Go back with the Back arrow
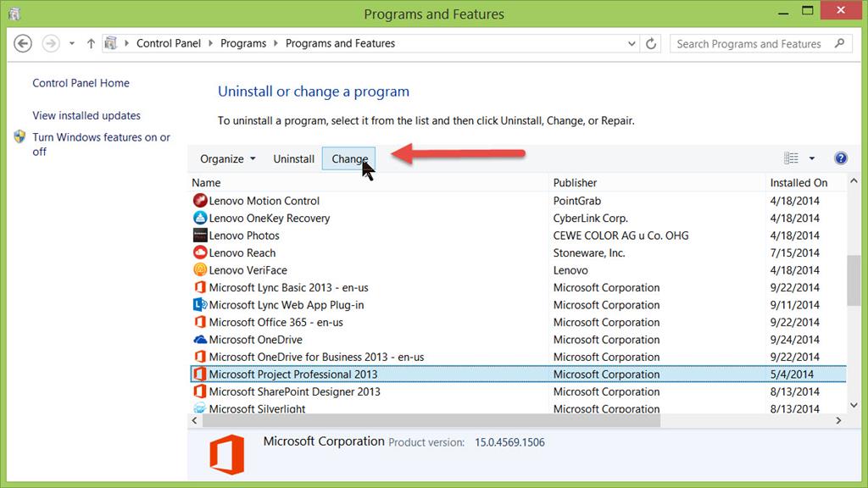 click(23, 43)
